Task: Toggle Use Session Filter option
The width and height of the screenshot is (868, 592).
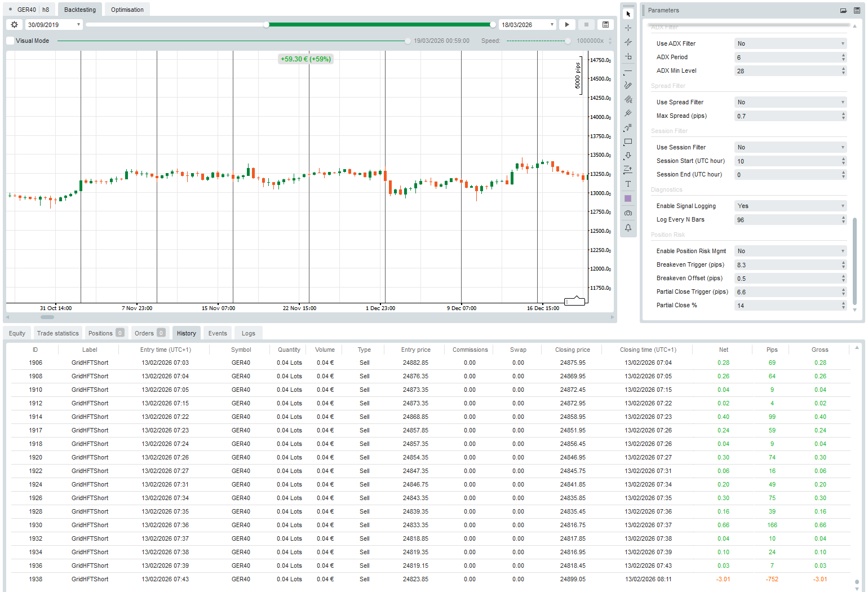Action: (790, 147)
